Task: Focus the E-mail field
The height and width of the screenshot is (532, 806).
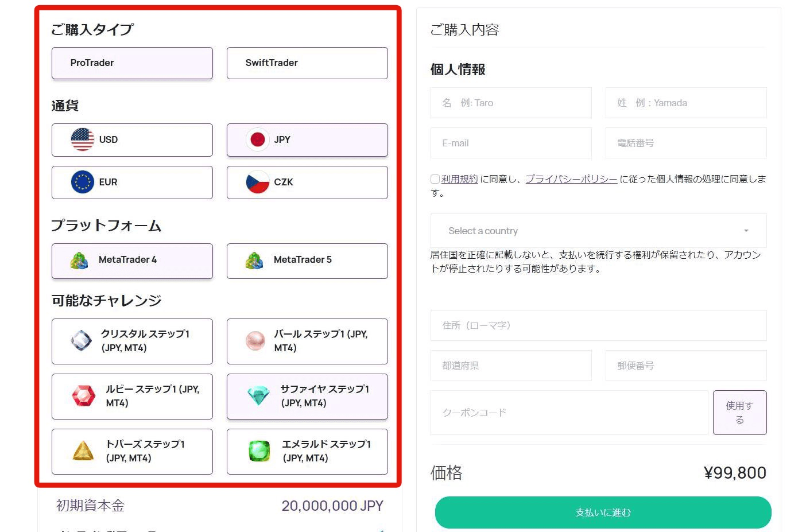Action: click(x=511, y=143)
